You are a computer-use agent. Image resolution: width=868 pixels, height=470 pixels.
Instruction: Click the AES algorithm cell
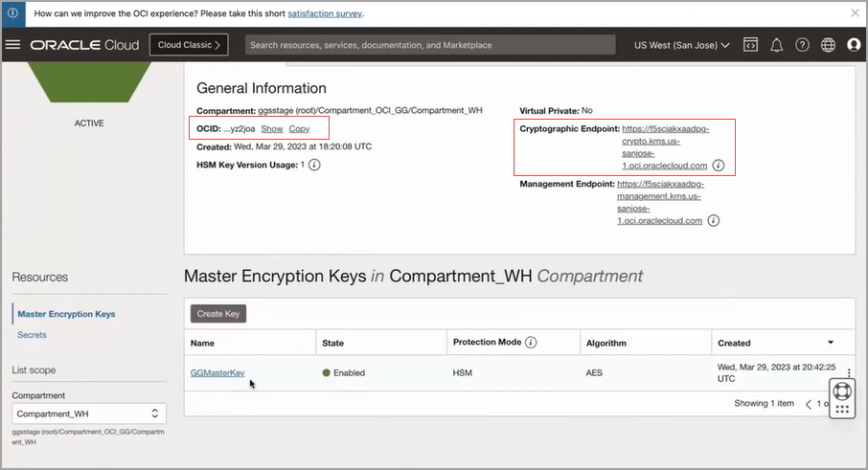tap(594, 372)
